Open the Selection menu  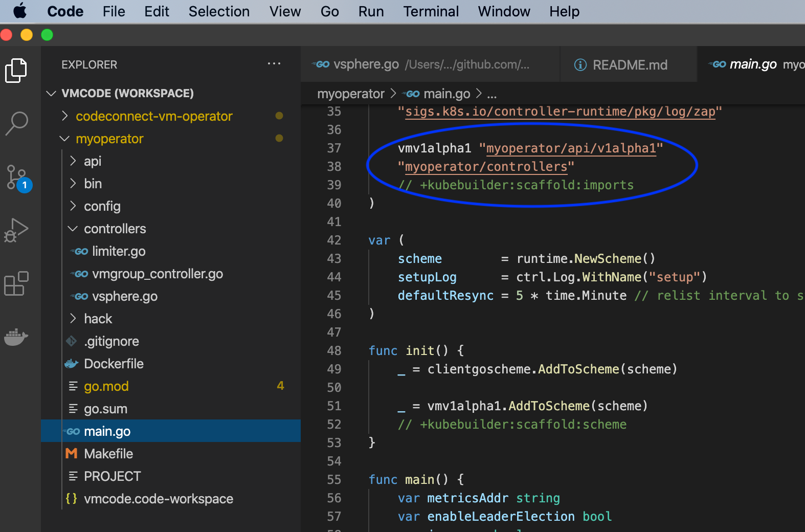pos(219,11)
